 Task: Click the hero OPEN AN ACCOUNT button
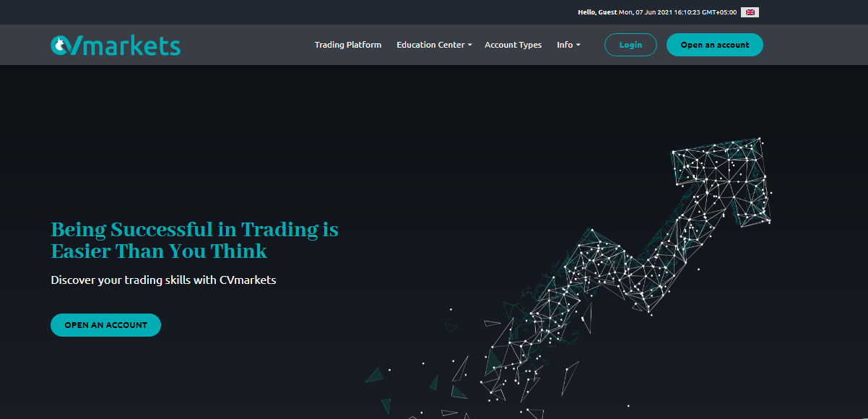105,325
